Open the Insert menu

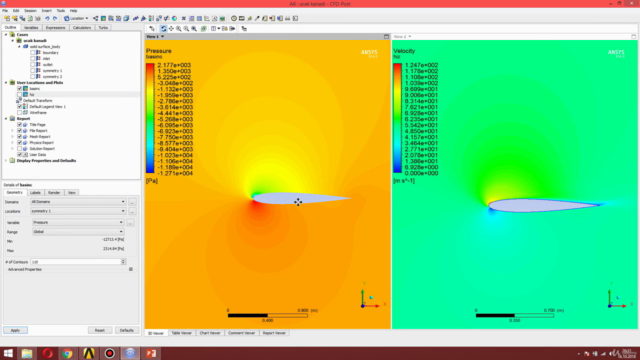(47, 11)
